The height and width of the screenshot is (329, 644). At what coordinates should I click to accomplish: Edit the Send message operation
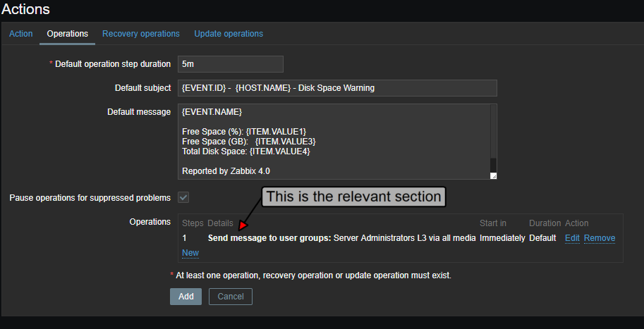[x=572, y=238]
